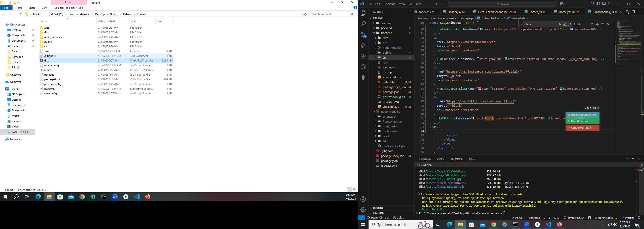Image resolution: width=644 pixels, height=229 pixels.
Task: Go to the previous find match
Action: click(x=591, y=24)
